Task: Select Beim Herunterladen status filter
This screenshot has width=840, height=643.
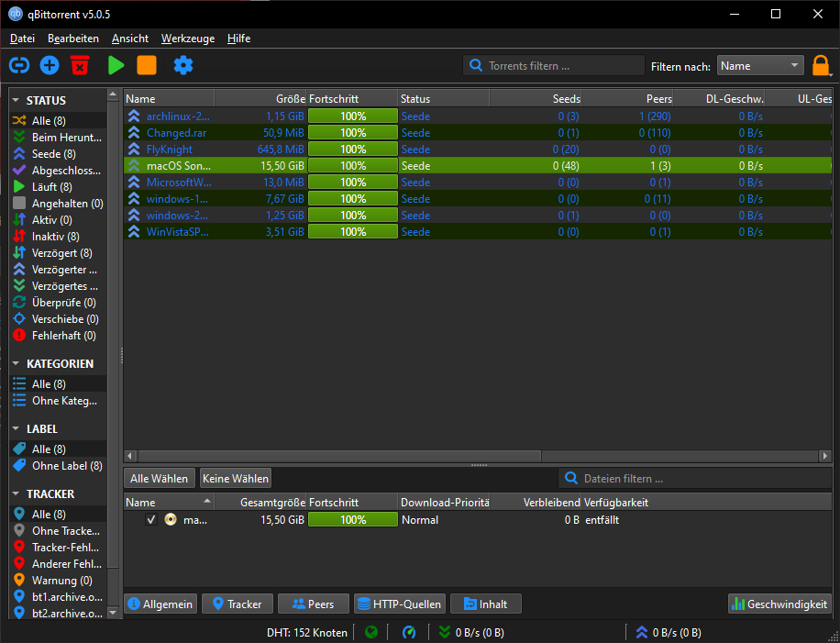Action: tap(58, 138)
